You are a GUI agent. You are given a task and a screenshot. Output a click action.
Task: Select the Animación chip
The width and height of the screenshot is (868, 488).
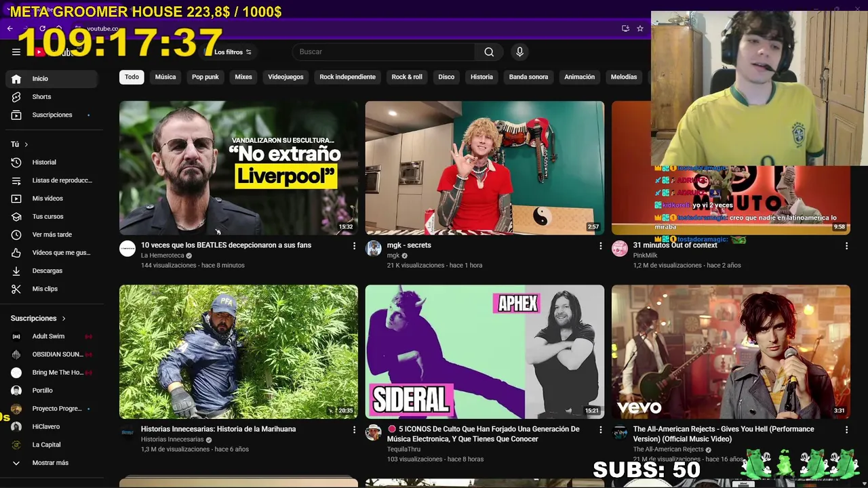point(579,77)
